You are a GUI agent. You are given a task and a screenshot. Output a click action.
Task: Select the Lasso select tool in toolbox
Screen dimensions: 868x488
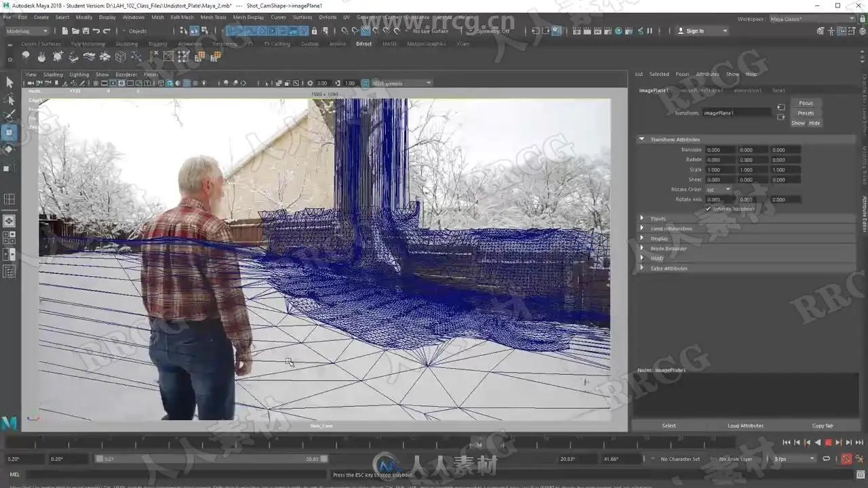pos(9,100)
